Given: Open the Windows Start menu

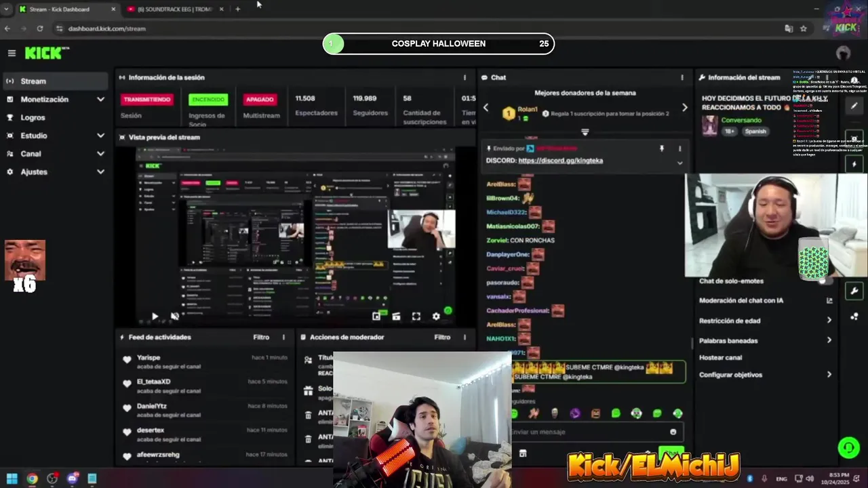Looking at the screenshot, I should tap(12, 479).
